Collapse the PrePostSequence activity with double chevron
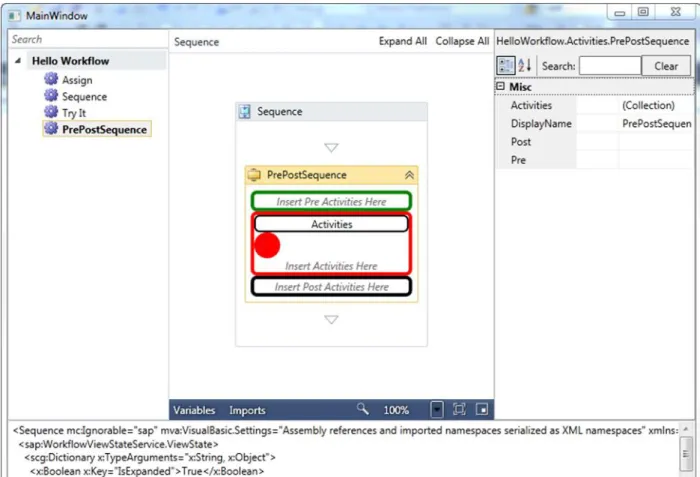The height and width of the screenshot is (477, 700). click(409, 175)
